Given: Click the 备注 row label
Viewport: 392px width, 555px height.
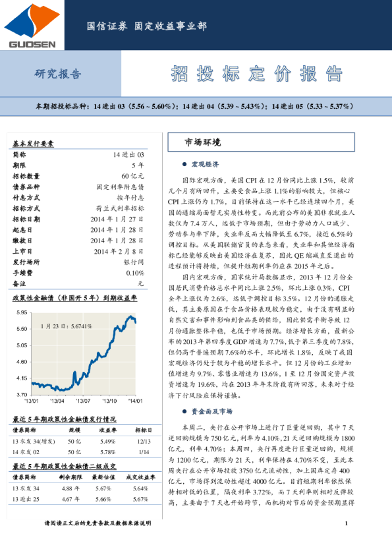Looking at the screenshot, I should pos(19,283).
